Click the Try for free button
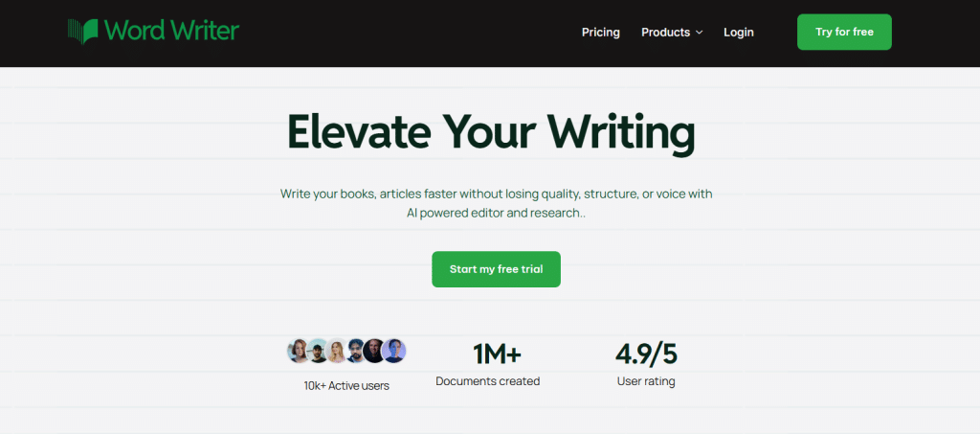Screen dimensions: 980x434 click(x=844, y=32)
